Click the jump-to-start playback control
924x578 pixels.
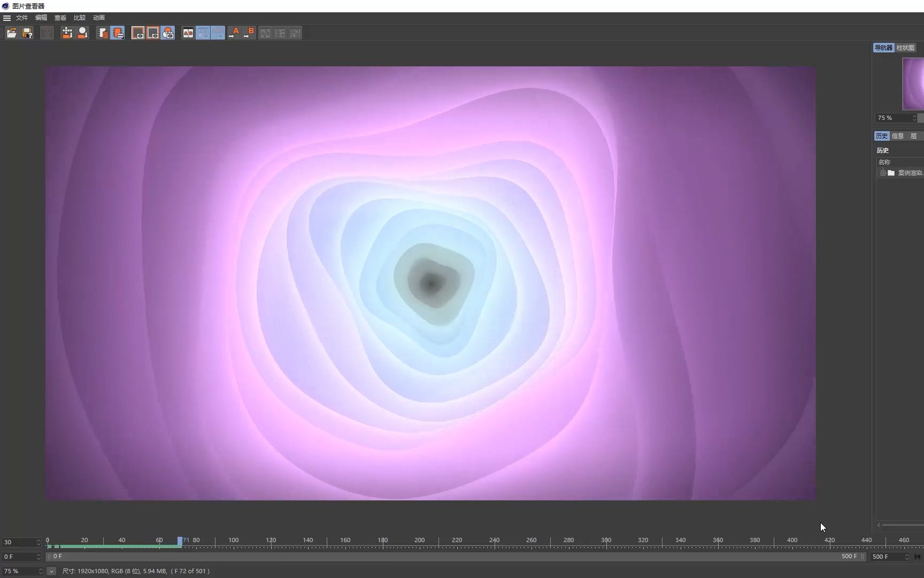[917, 557]
